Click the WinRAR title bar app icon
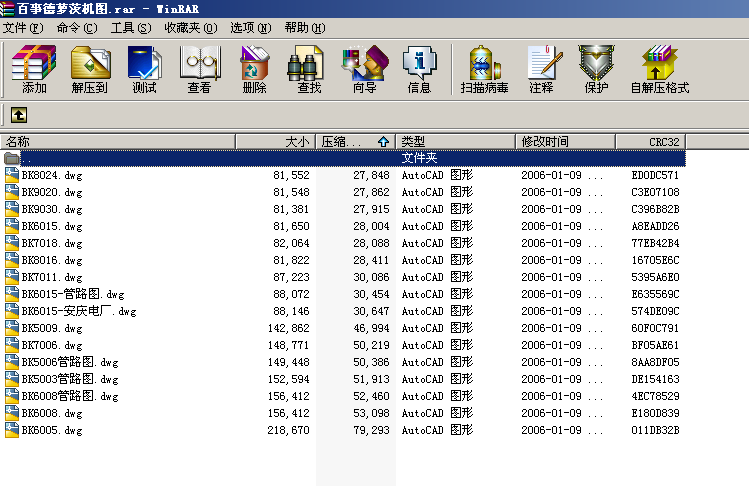Screen dimensions: 749x486 [7, 9]
